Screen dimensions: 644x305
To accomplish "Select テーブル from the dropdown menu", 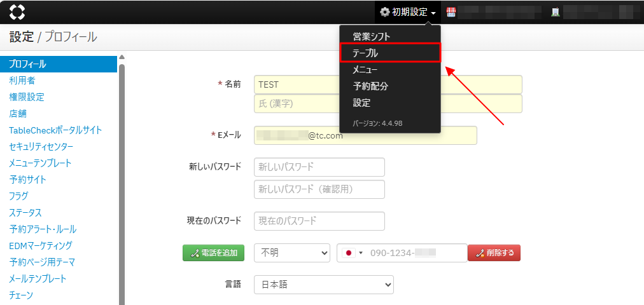I will tap(389, 53).
